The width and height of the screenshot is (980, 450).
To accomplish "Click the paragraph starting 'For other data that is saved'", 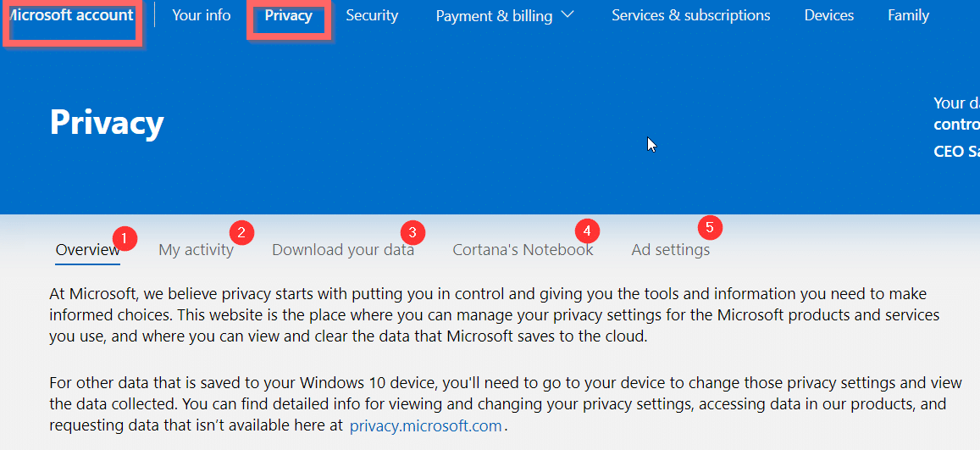I will tap(506, 404).
